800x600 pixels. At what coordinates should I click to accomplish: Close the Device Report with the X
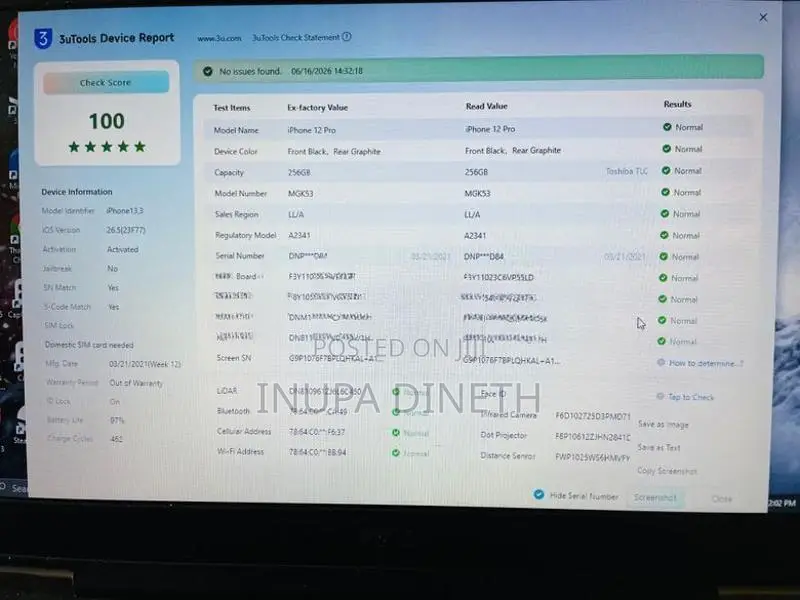click(763, 18)
